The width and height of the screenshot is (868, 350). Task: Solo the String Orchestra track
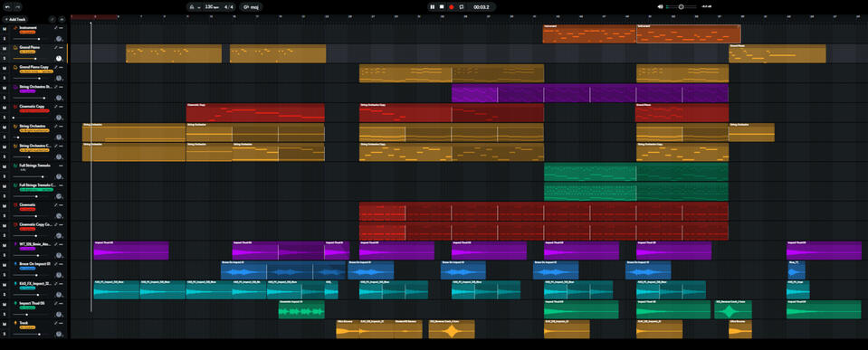(5, 137)
